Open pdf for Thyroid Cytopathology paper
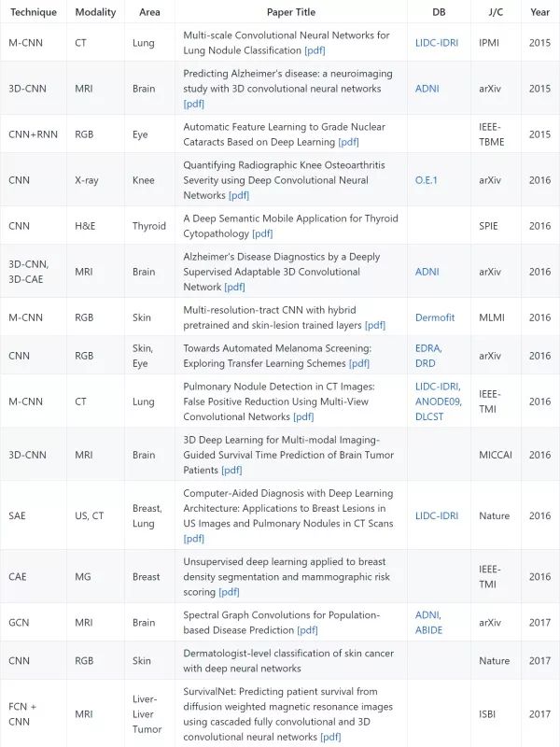Screen dimensions: 560x747 click(x=263, y=233)
